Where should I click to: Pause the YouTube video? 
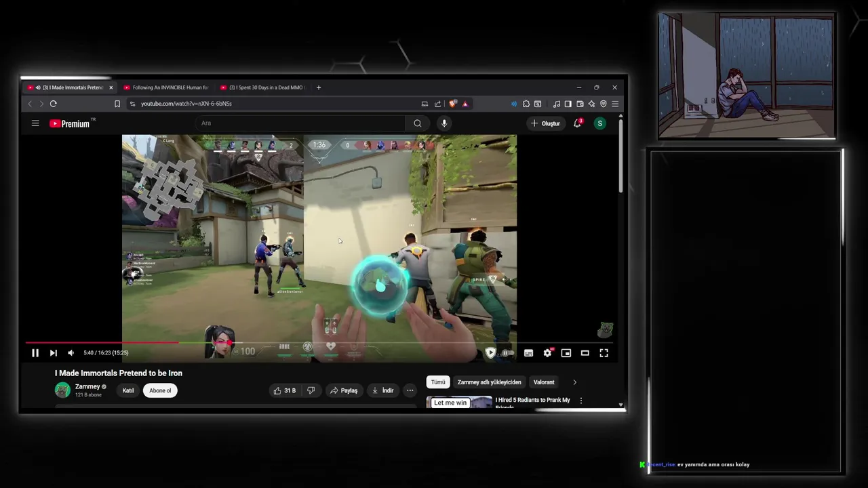tap(35, 352)
